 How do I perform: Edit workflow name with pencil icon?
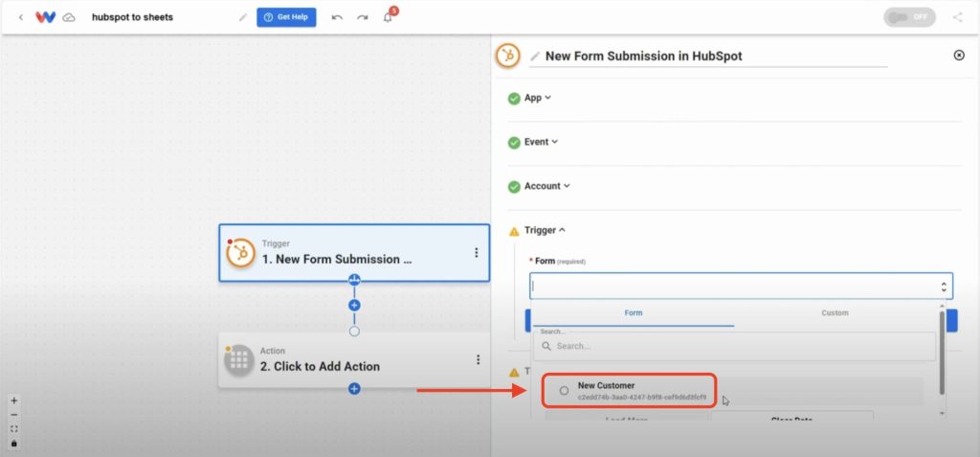tap(242, 17)
